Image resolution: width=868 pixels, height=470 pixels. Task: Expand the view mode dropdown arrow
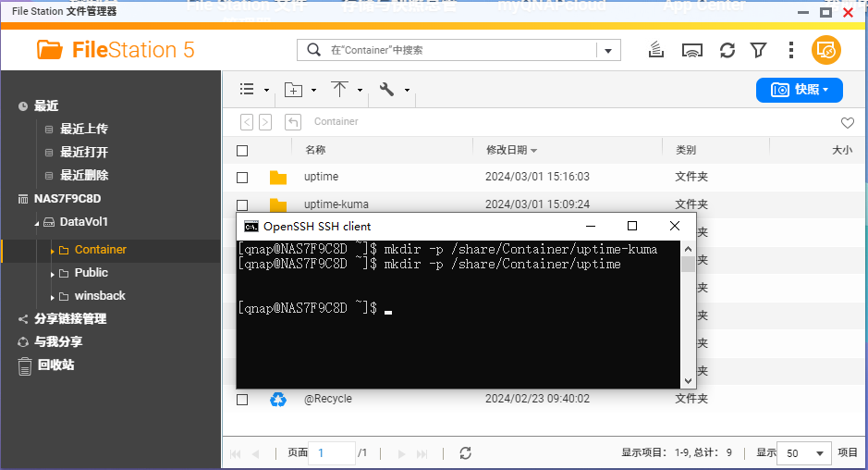266,90
